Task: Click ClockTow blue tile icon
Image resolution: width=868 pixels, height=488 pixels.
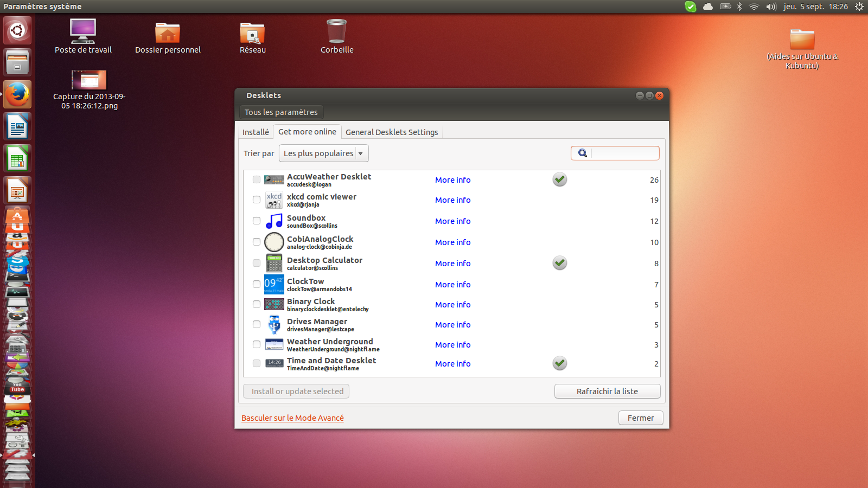Action: tap(274, 284)
